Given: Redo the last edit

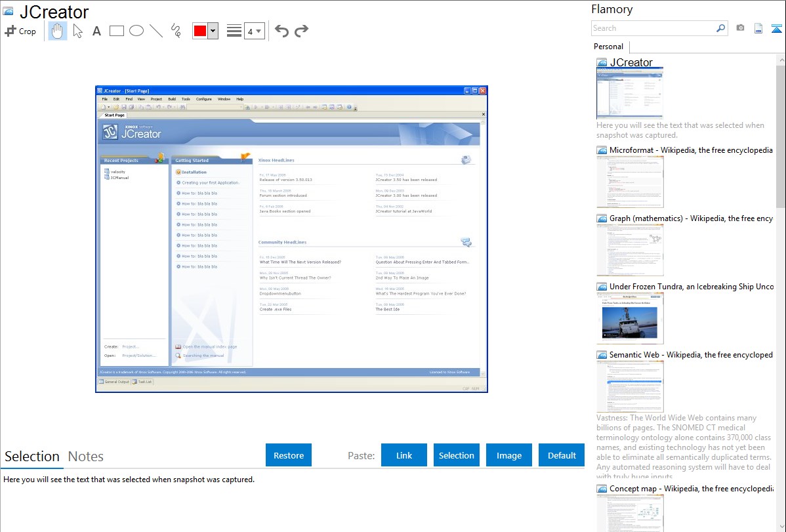Looking at the screenshot, I should click(x=301, y=31).
